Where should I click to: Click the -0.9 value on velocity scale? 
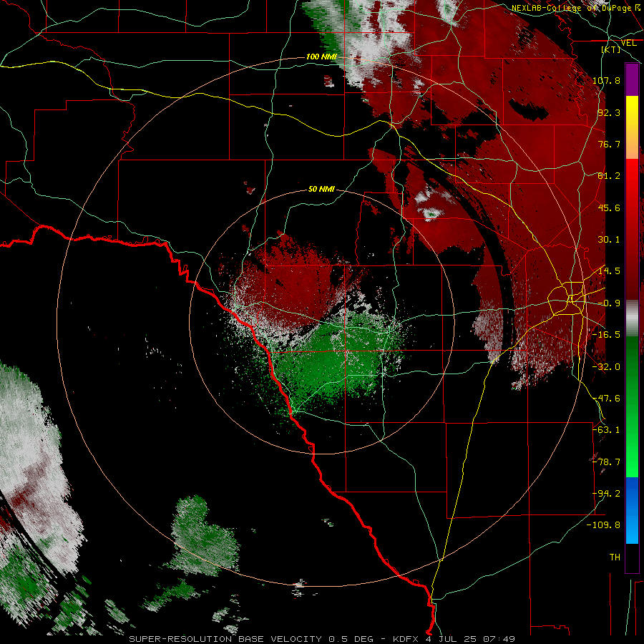[x=609, y=303]
